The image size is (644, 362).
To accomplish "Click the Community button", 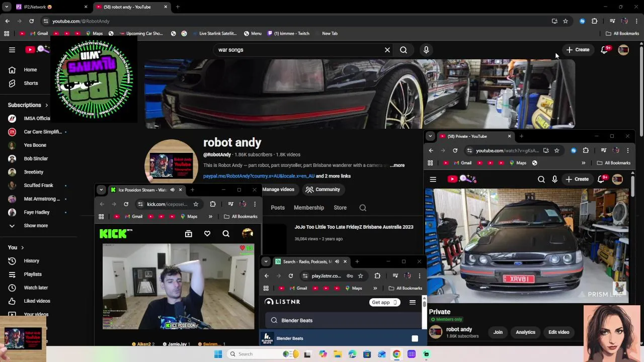I will tap(323, 190).
